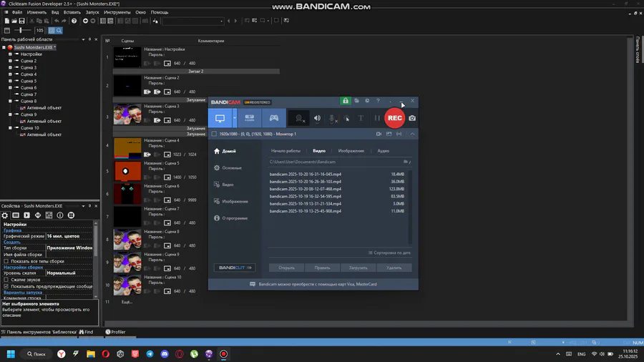Open Сортировка по дате sort option
The image size is (644, 362).
point(389,253)
